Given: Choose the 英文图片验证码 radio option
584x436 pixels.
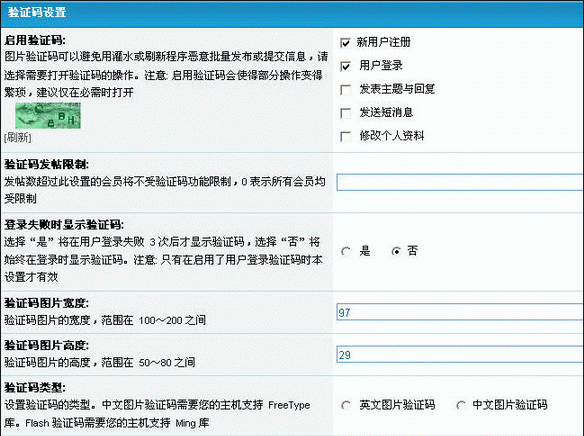Looking at the screenshot, I should coord(346,405).
